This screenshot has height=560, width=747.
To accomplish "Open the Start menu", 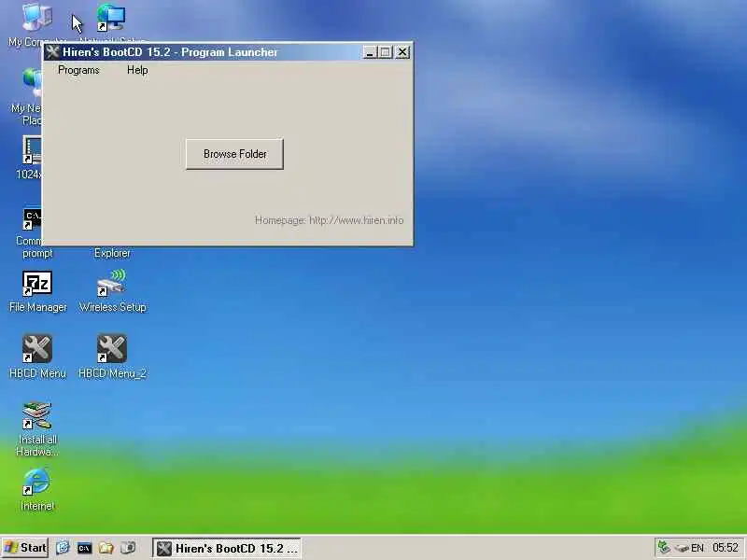I will (x=25, y=548).
